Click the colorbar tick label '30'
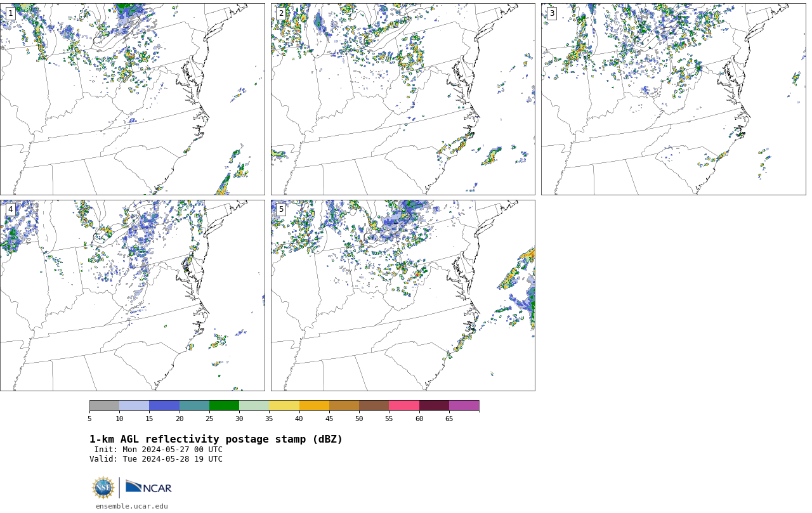 click(x=239, y=419)
